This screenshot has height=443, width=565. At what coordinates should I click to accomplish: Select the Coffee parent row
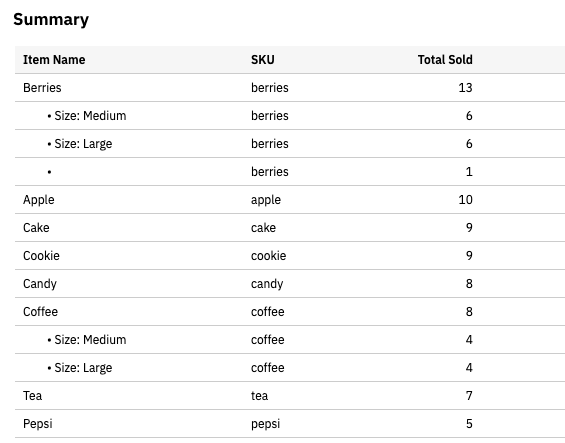click(x=290, y=312)
